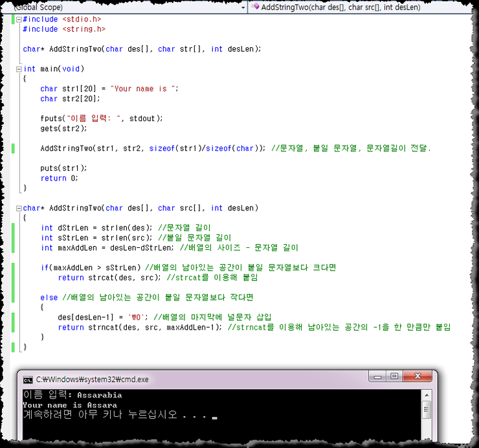The height and width of the screenshot is (448, 479).
Task: Click the AddStringTwo prototype declaration line
Action: pyautogui.click(x=142, y=49)
